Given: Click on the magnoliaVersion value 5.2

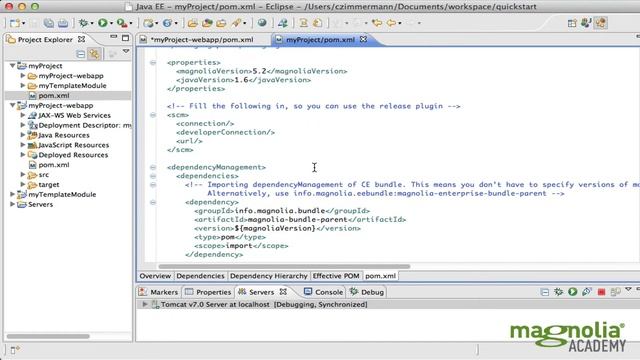Looking at the screenshot, I should click(259, 71).
